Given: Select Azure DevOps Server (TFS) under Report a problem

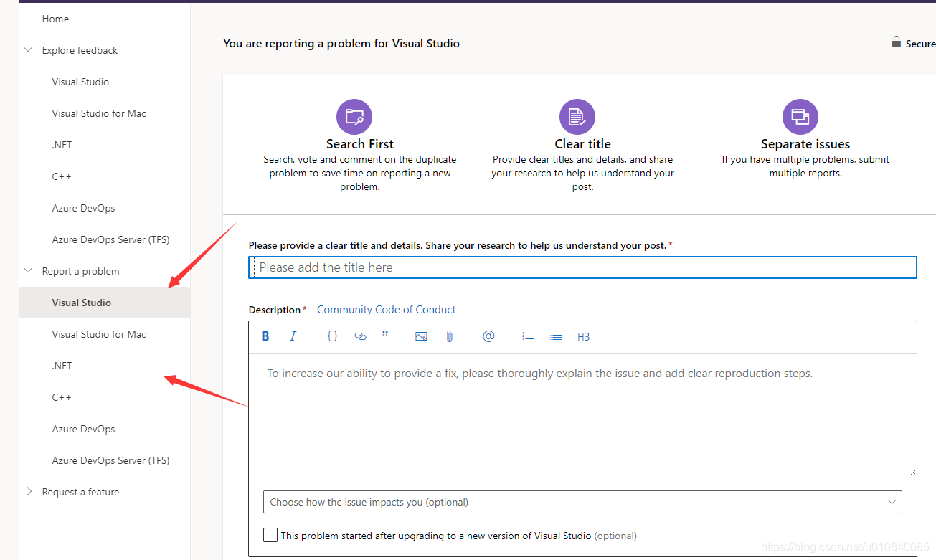Looking at the screenshot, I should (110, 460).
